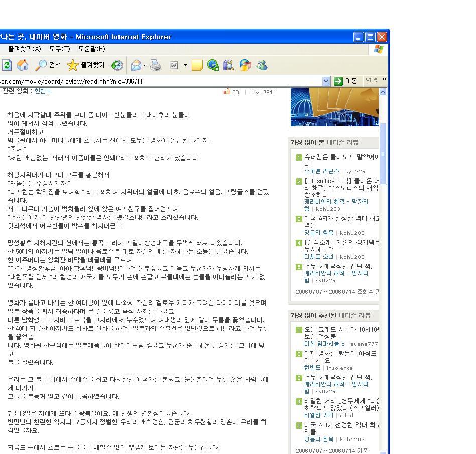
Task: Open the 도움말(H) menu
Action: point(92,49)
